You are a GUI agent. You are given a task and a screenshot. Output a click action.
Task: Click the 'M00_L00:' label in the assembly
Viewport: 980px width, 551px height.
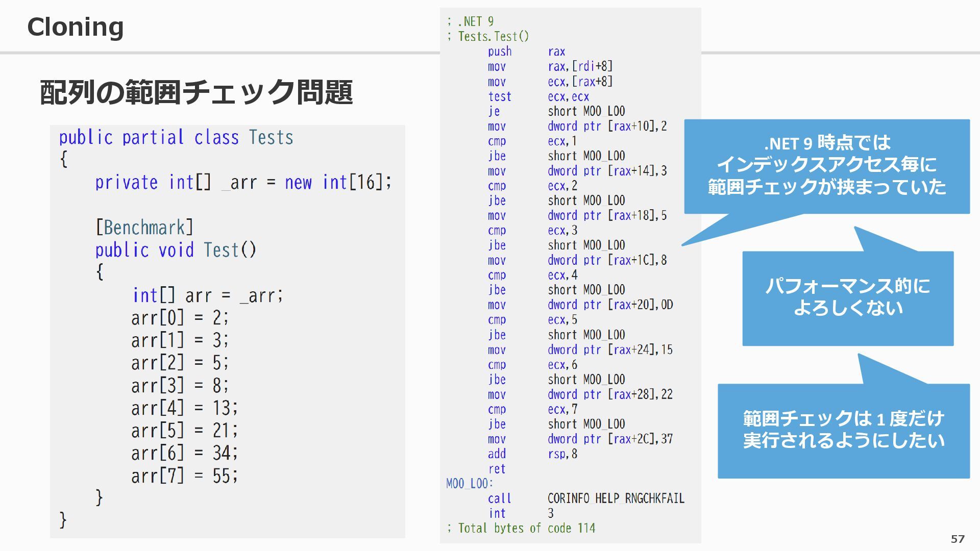point(470,483)
